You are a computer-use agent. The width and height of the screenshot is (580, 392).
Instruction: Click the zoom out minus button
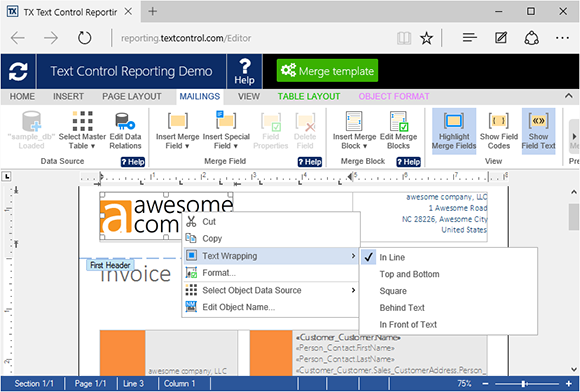click(x=485, y=384)
